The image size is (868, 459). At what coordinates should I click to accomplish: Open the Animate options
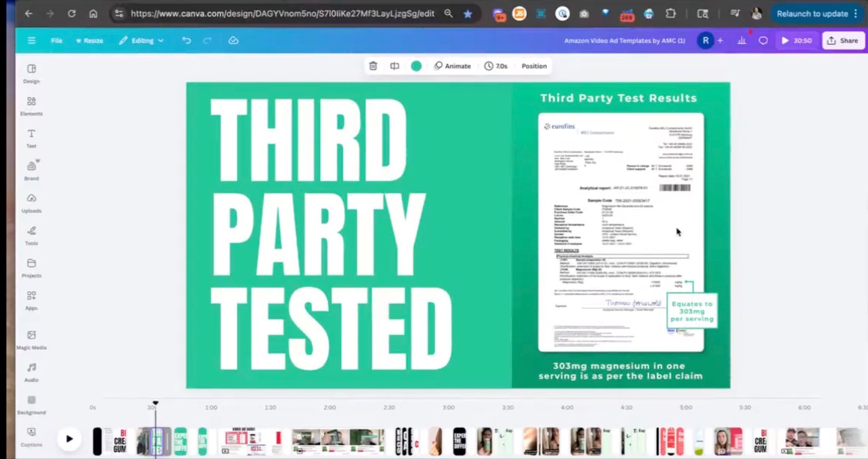pos(453,66)
